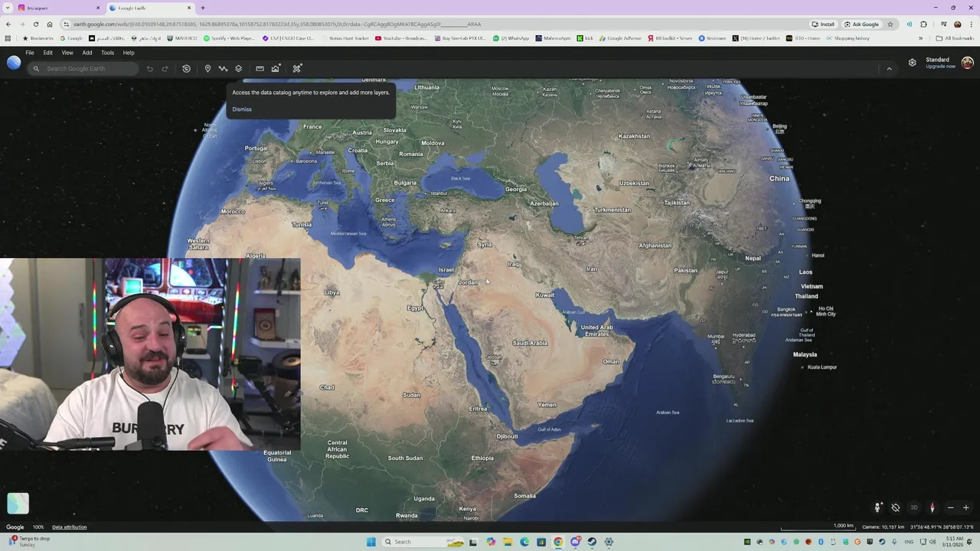Open the Add menu
This screenshot has height=551, width=980.
click(87, 53)
